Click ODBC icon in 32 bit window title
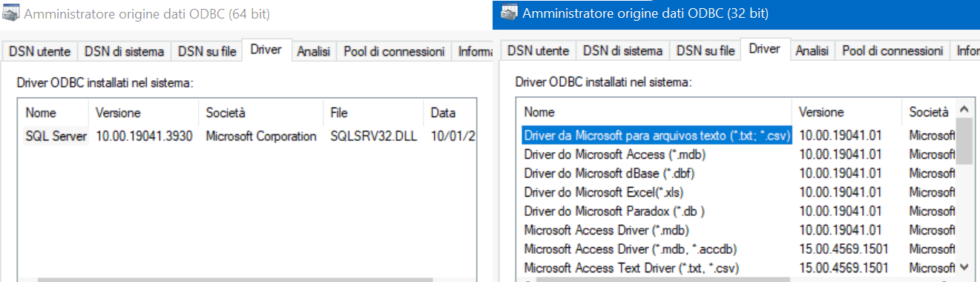The image size is (980, 282). 509,13
